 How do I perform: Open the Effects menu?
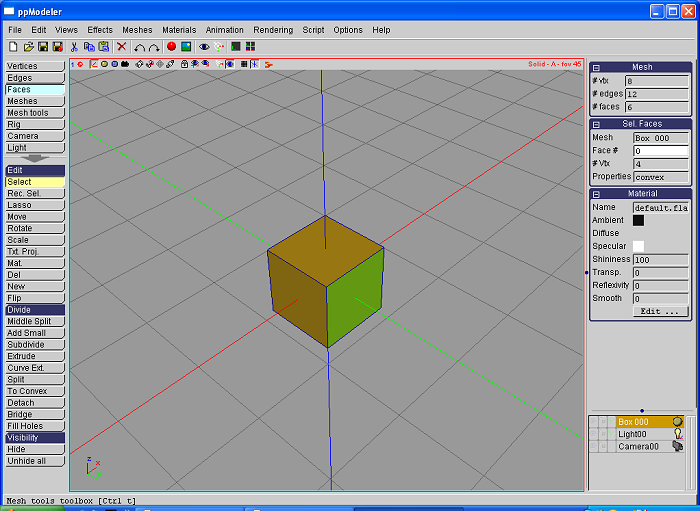[100, 30]
